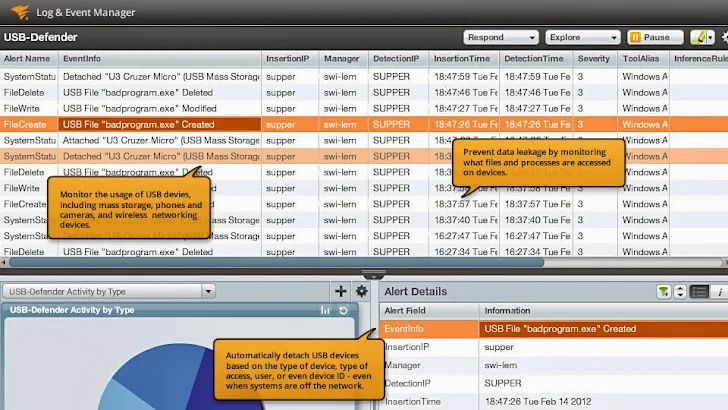The width and height of the screenshot is (728, 410).
Task: Sort by ToolAlias column header
Action: click(x=643, y=59)
